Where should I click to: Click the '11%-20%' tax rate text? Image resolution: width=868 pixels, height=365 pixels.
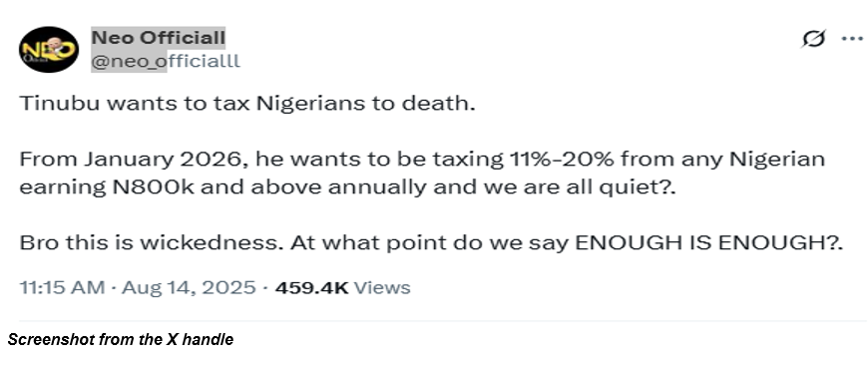[561, 160]
